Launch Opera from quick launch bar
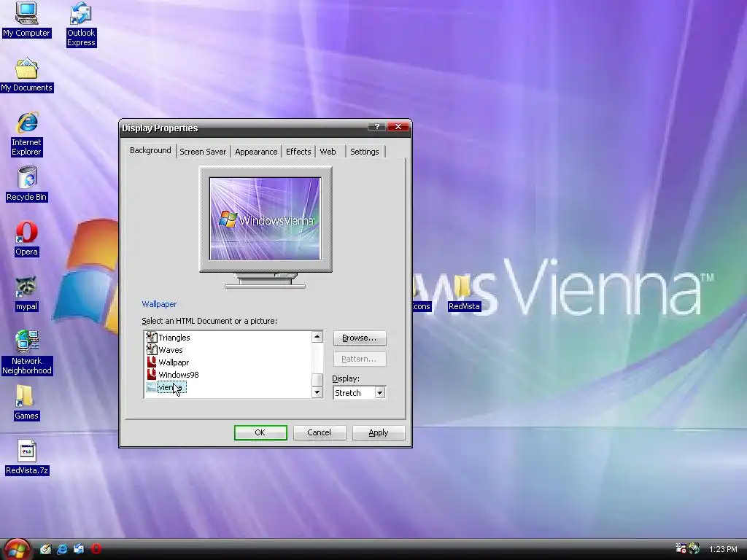 (96, 549)
